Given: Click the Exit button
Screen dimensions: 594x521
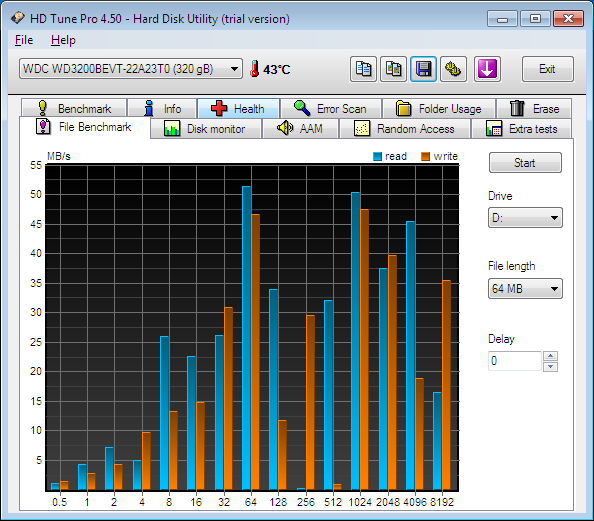Looking at the screenshot, I should point(547,69).
